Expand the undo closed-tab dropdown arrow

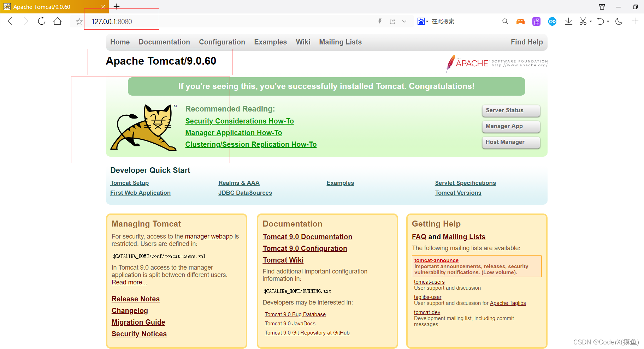coord(608,22)
